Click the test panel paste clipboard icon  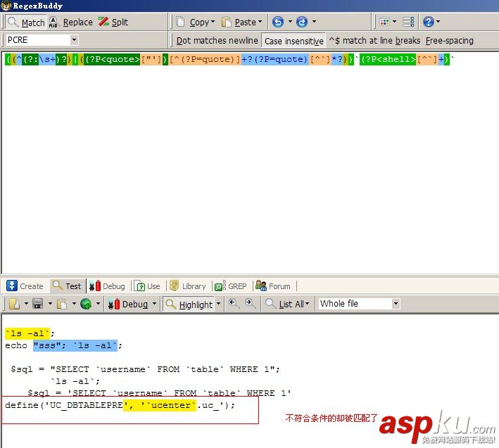[62, 304]
